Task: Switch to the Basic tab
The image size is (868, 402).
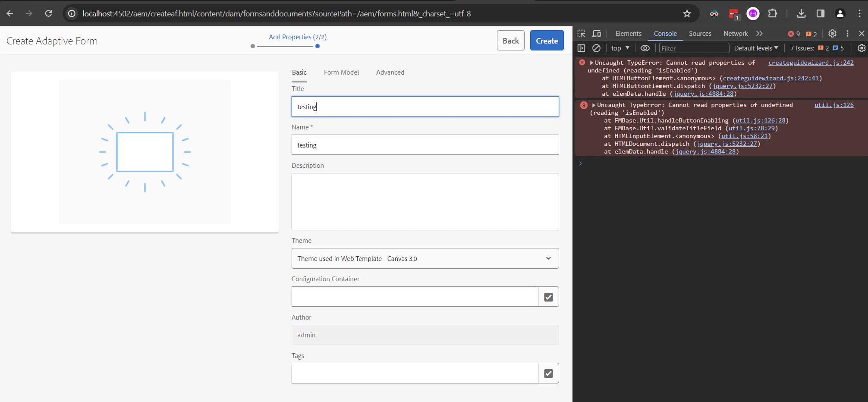Action: pos(299,72)
